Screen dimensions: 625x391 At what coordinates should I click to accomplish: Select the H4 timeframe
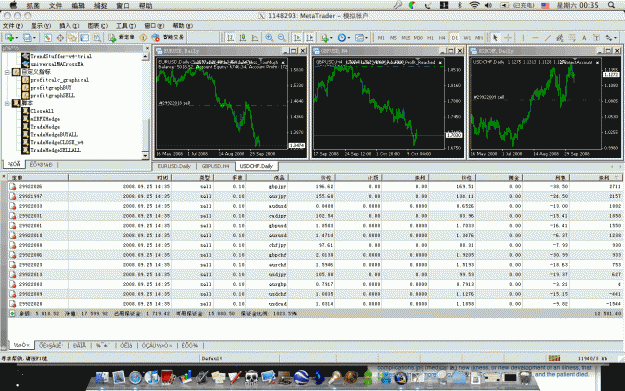[x=442, y=38]
